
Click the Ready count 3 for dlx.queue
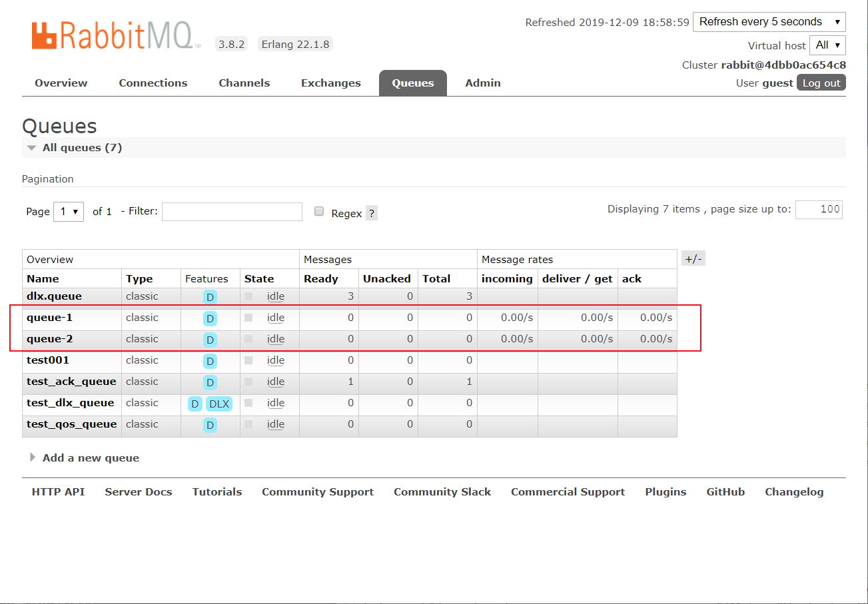pyautogui.click(x=350, y=296)
